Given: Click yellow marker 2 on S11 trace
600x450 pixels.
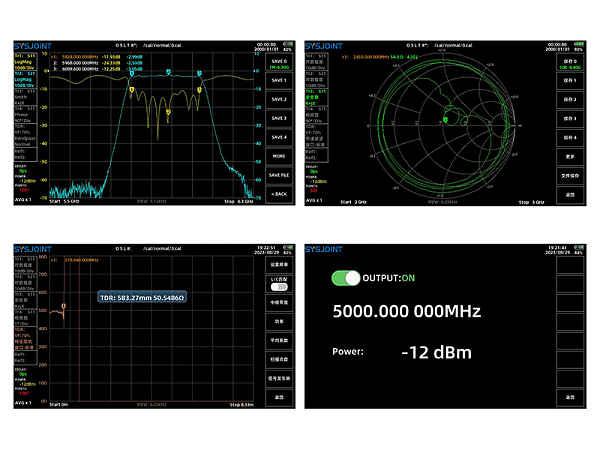Looking at the screenshot, I should [x=169, y=111].
